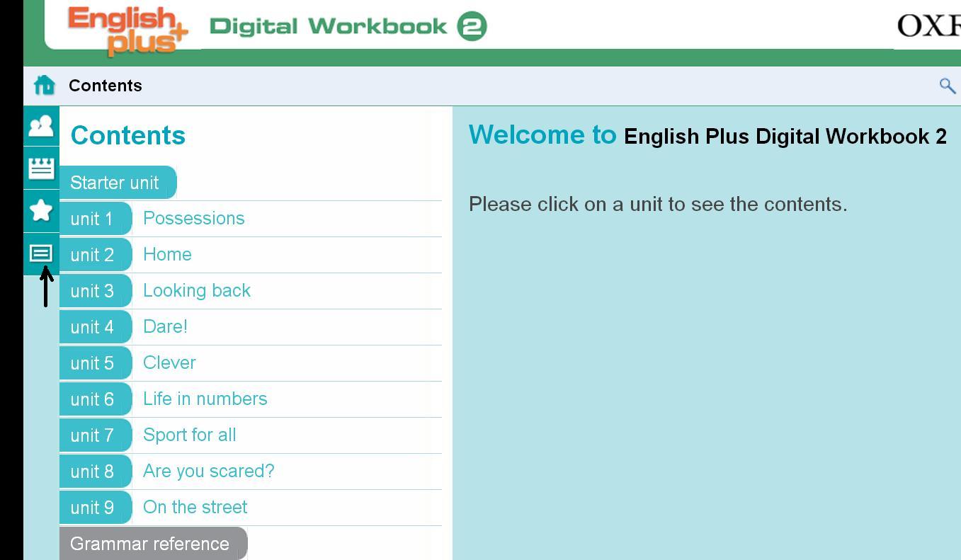Select the unit 3 tab
This screenshot has width=961, height=560.
(96, 291)
